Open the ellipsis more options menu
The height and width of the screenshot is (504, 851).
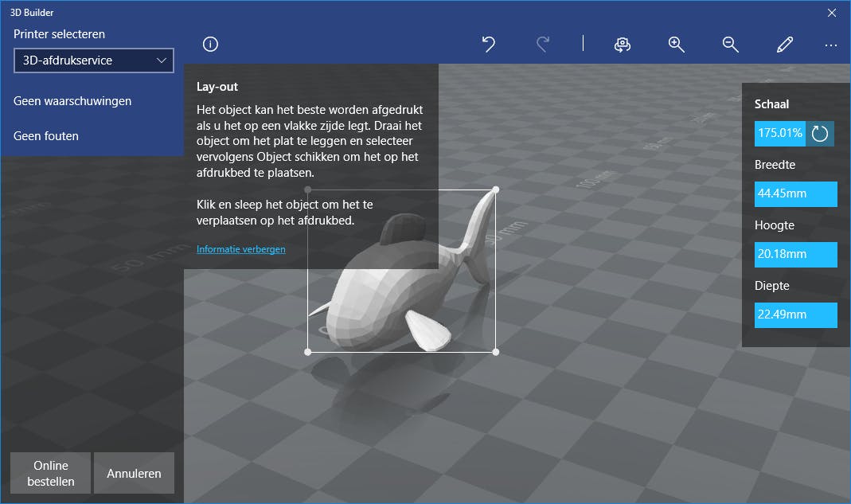pyautogui.click(x=830, y=45)
